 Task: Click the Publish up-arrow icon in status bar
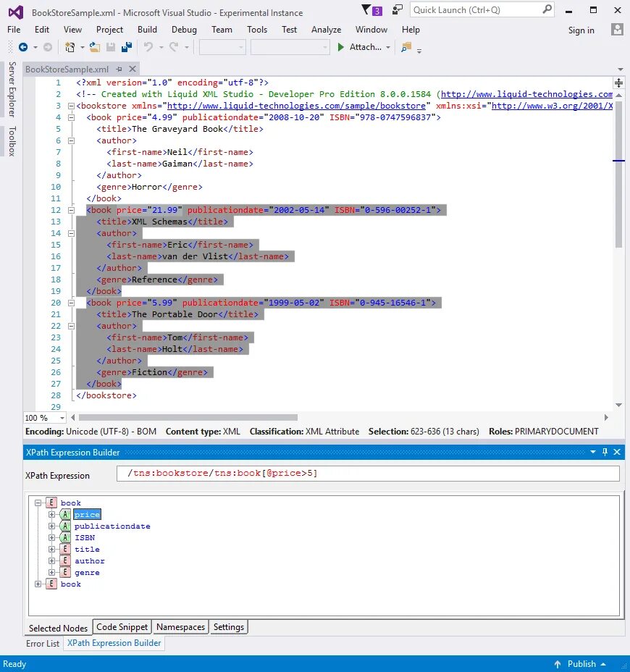(x=557, y=664)
